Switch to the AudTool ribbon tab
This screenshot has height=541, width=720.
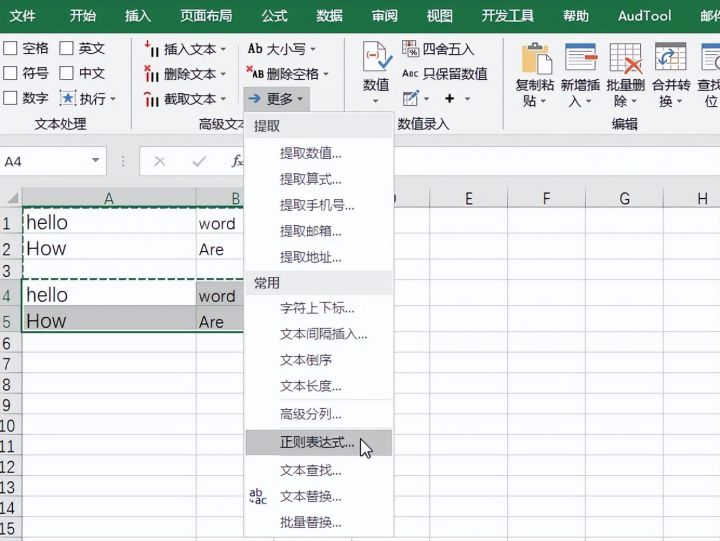click(645, 16)
